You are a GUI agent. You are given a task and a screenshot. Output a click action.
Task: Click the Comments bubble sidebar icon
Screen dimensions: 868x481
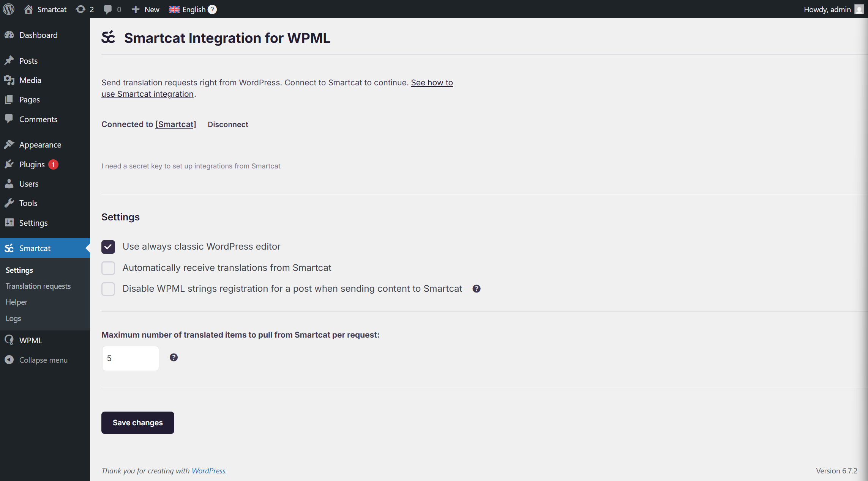(x=9, y=119)
